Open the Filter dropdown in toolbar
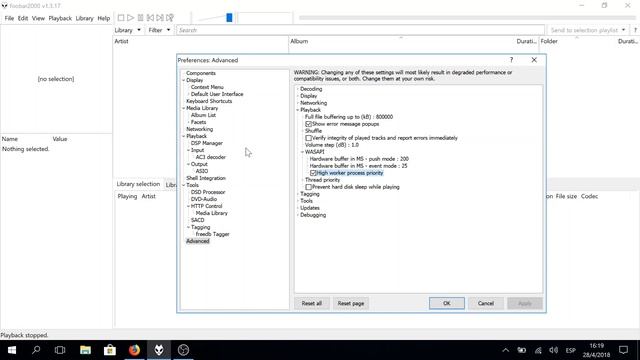The height and width of the screenshot is (360, 640). point(159,30)
